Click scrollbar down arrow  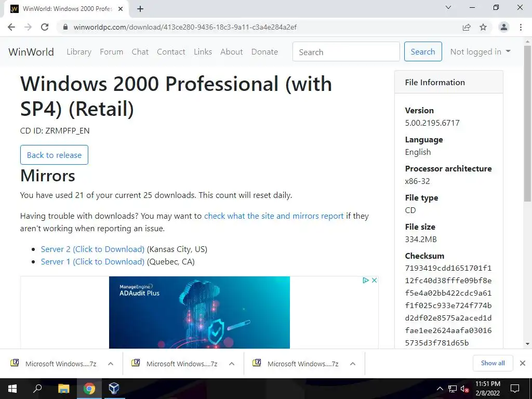point(528,344)
